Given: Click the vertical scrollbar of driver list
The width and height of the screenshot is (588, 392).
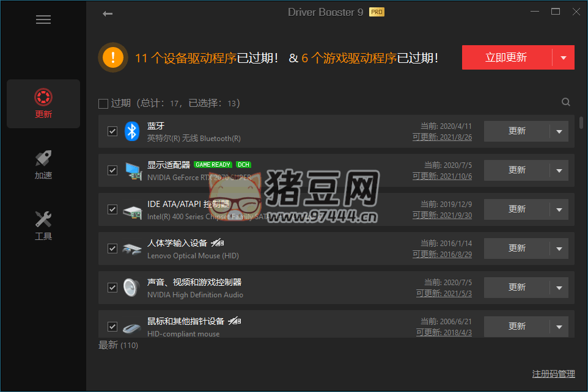Looking at the screenshot, I should tap(581, 122).
